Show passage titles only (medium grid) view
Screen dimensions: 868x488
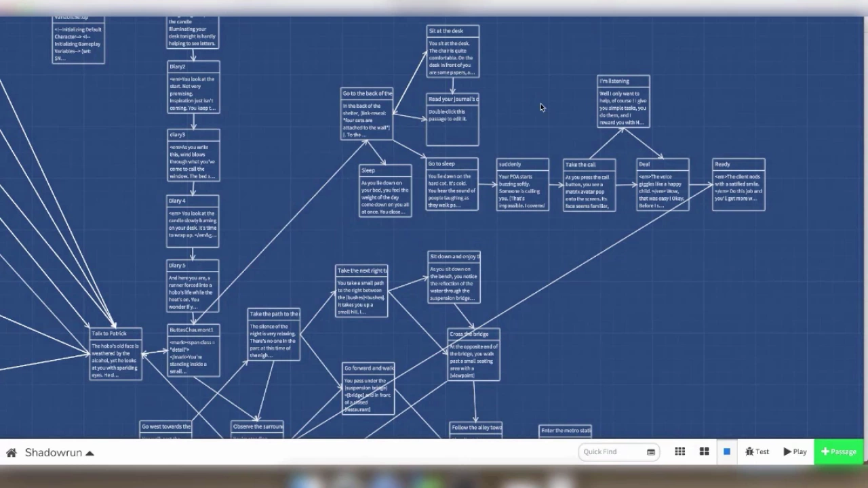[x=704, y=452]
